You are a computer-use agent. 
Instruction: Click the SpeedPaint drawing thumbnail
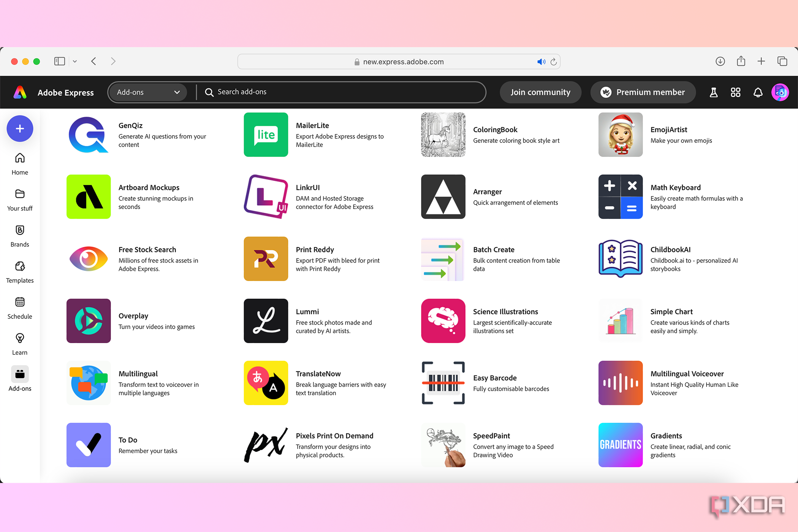443,445
